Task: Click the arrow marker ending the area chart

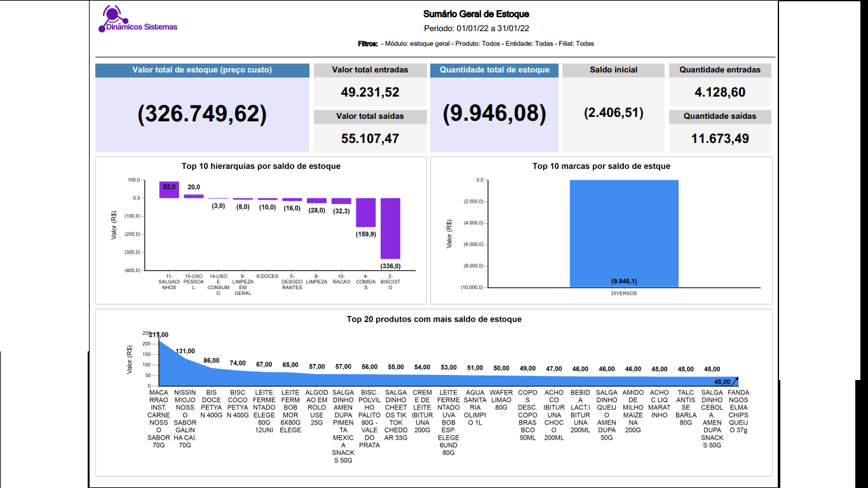Action: point(735,380)
